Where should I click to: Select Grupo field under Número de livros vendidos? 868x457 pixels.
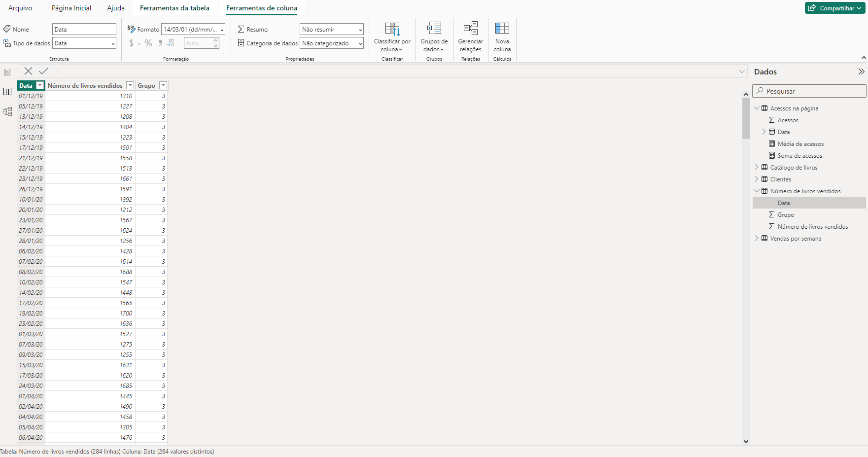coord(786,215)
